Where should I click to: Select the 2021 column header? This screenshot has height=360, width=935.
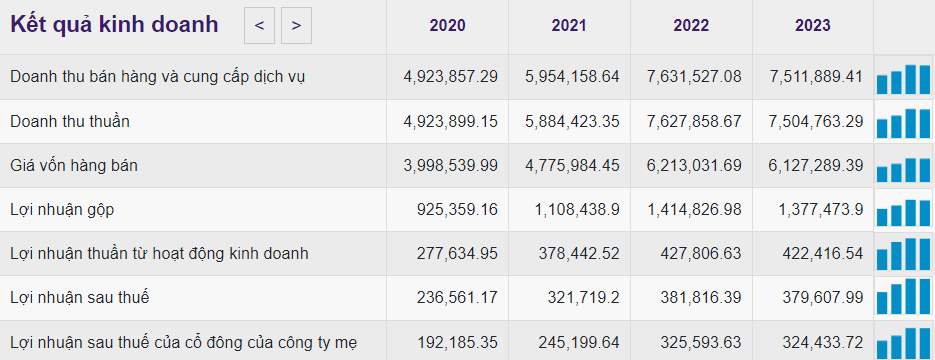coord(569,26)
